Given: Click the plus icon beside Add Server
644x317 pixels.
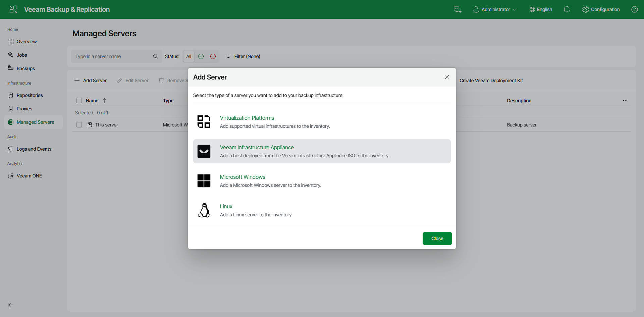Looking at the screenshot, I should point(77,81).
